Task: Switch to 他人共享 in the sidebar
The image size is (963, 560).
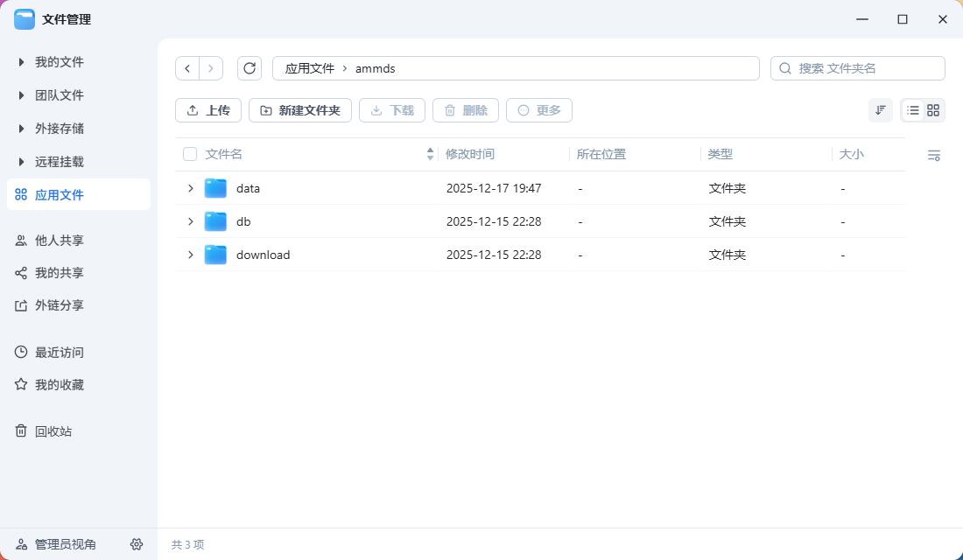Action: pyautogui.click(x=54, y=240)
